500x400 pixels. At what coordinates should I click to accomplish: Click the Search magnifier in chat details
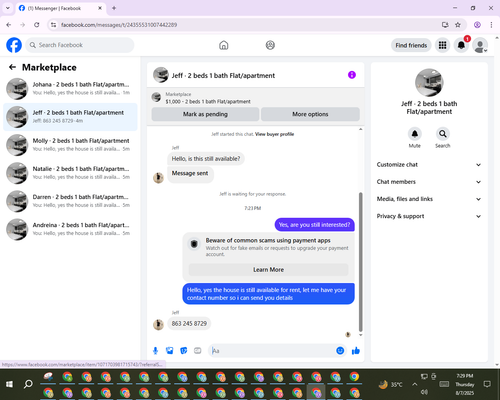point(443,134)
